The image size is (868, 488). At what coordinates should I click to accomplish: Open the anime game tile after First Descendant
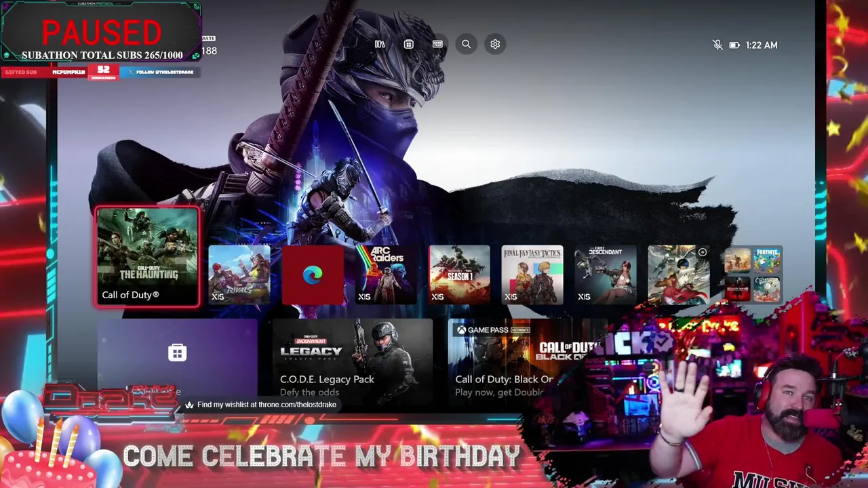coord(679,274)
